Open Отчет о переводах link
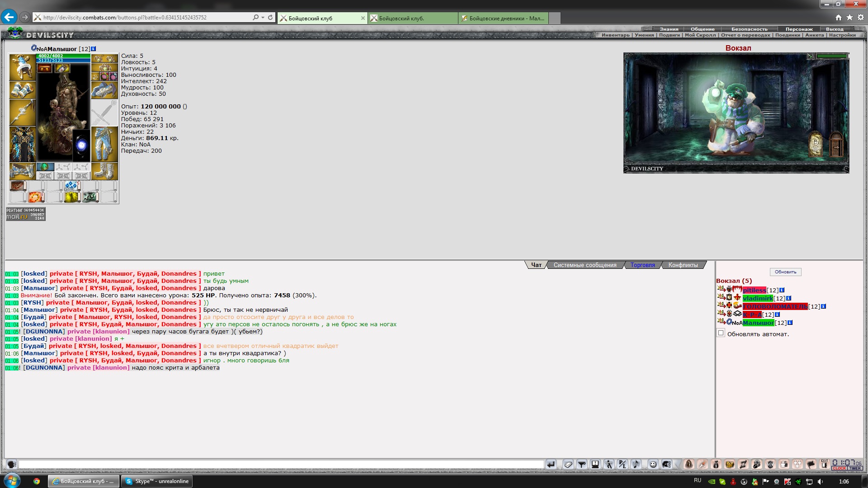This screenshot has width=868, height=488. coord(745,35)
